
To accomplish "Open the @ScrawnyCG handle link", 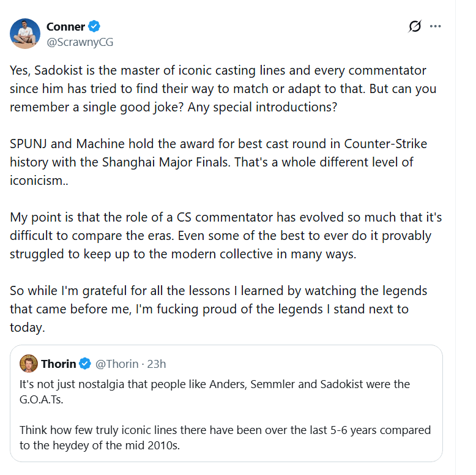I will 80,42.
